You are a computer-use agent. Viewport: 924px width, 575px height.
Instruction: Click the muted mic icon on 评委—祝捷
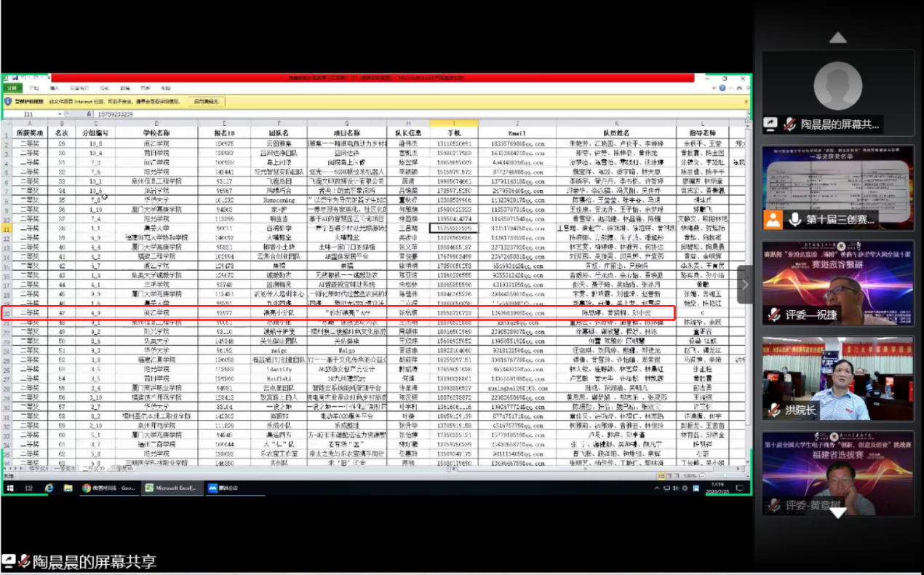click(x=776, y=315)
